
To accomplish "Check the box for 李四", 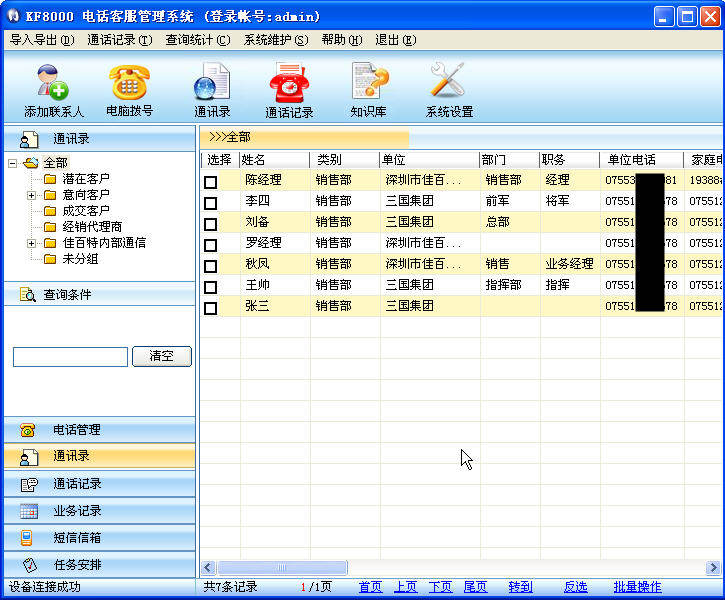I will 210,203.
